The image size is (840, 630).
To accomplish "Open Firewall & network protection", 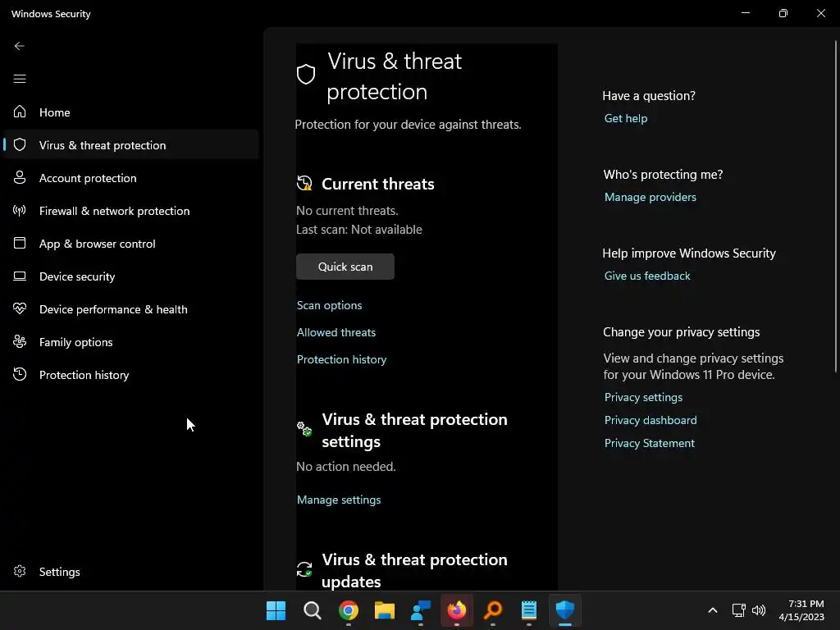I will point(130,211).
